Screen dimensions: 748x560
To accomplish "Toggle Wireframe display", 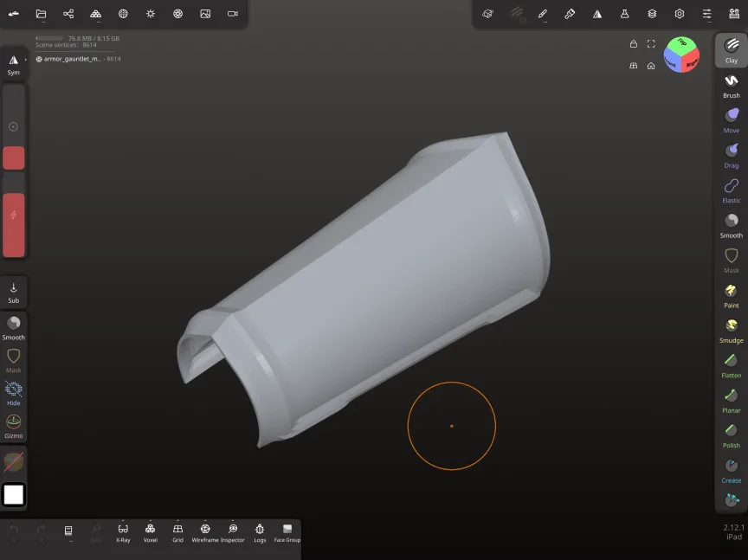I will coord(204,533).
